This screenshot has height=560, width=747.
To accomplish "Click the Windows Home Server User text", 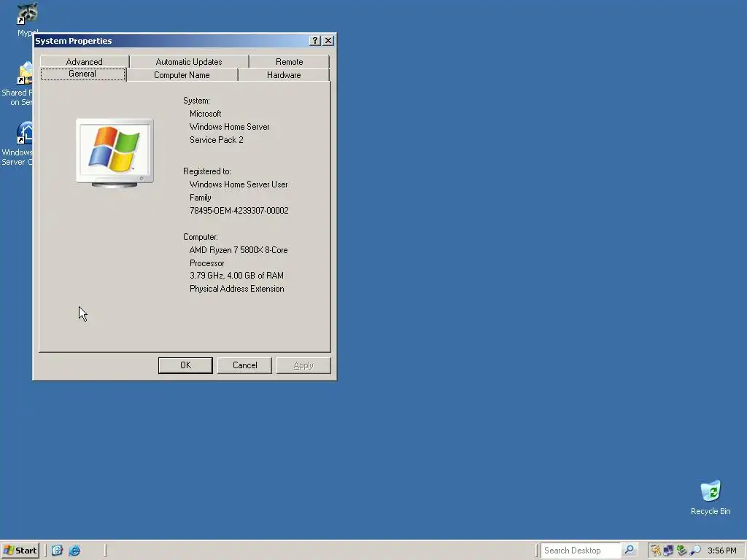I will [x=239, y=184].
